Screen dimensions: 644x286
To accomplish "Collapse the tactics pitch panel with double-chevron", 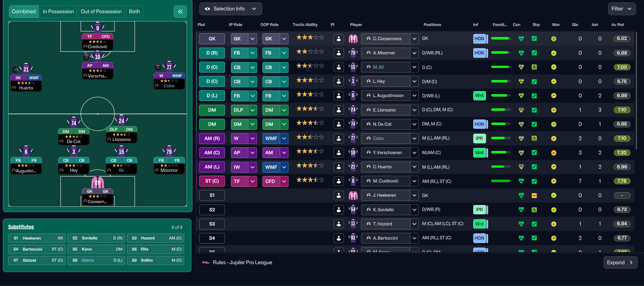I will pyautogui.click(x=180, y=11).
